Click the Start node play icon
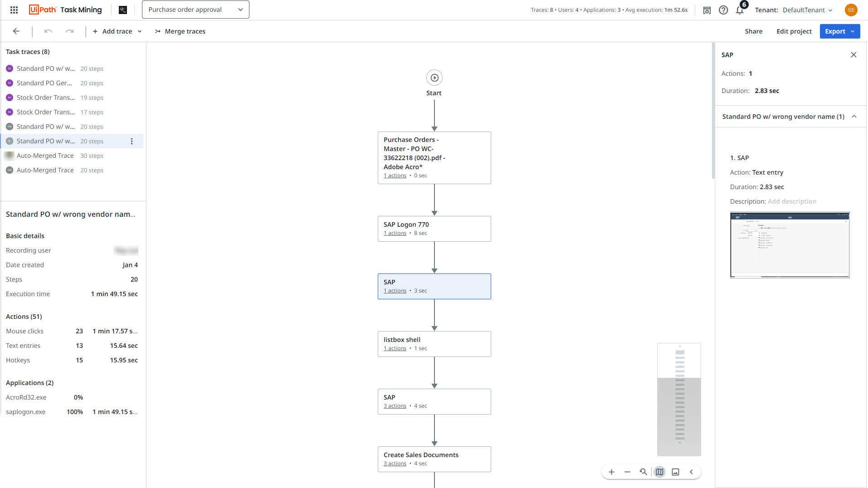 tap(434, 78)
